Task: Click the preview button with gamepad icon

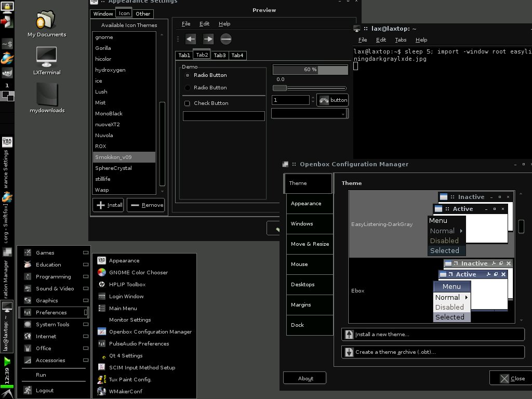Action: tap(332, 100)
